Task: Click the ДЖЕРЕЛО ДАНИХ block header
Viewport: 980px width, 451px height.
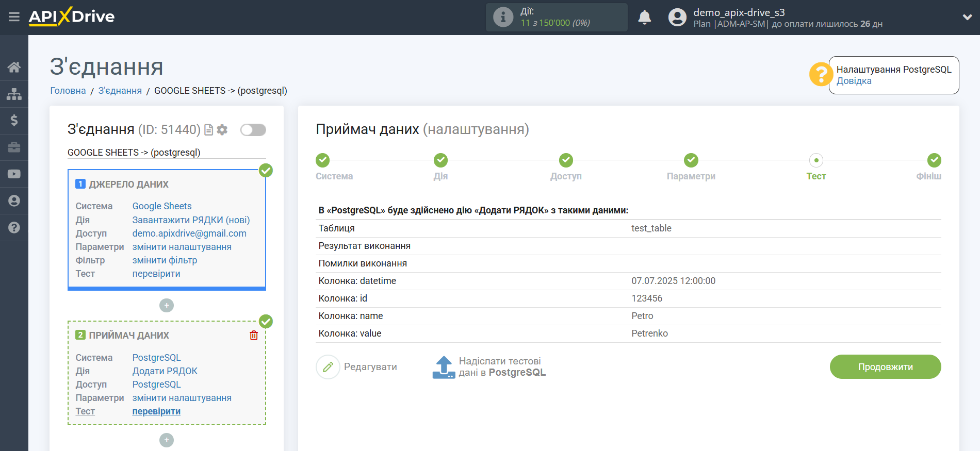Action: tap(128, 185)
